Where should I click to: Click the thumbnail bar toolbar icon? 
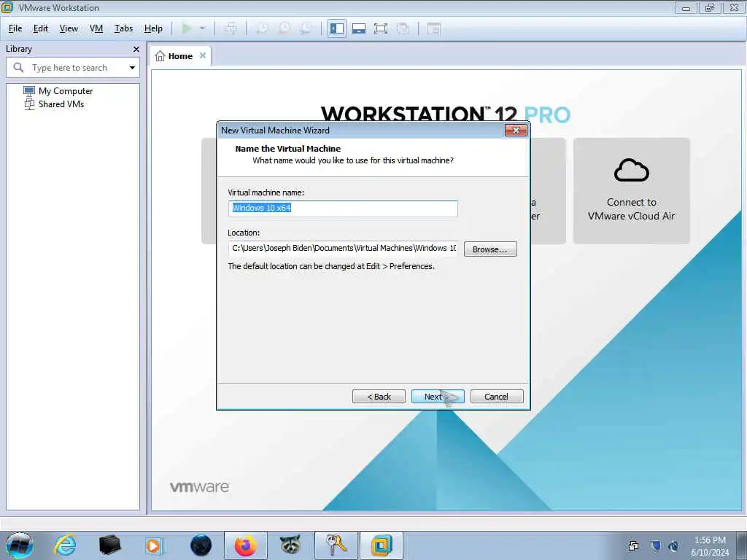(359, 28)
